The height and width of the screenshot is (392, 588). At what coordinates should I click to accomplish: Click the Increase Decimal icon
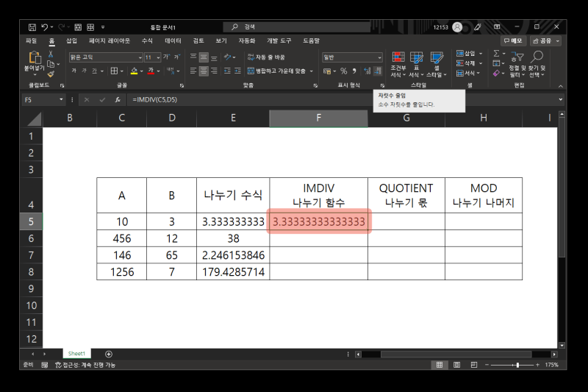[x=367, y=71]
